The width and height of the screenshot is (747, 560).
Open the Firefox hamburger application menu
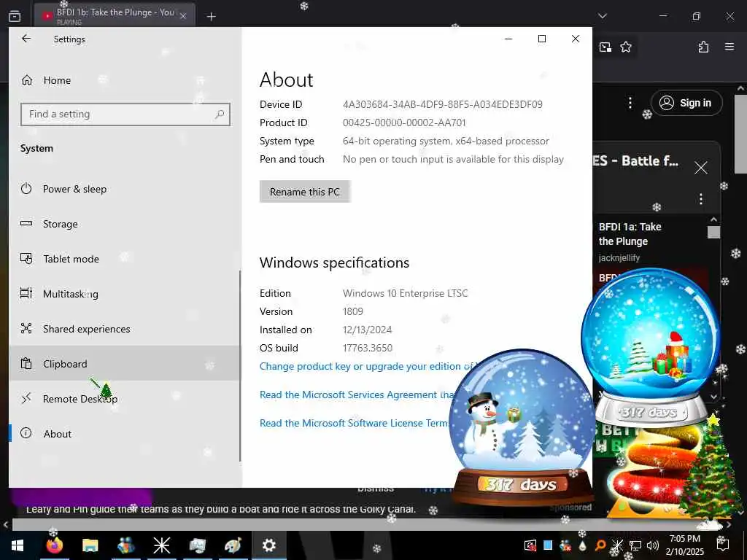tap(729, 47)
